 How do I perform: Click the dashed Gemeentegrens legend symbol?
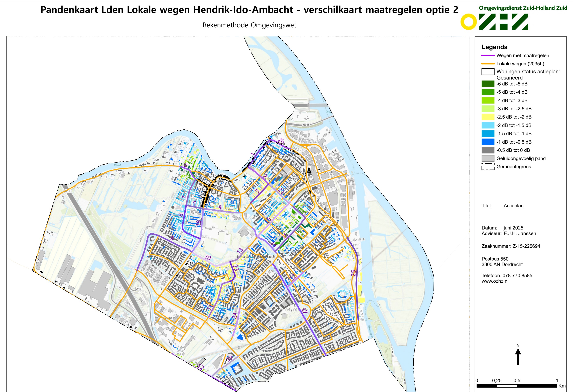coord(488,167)
